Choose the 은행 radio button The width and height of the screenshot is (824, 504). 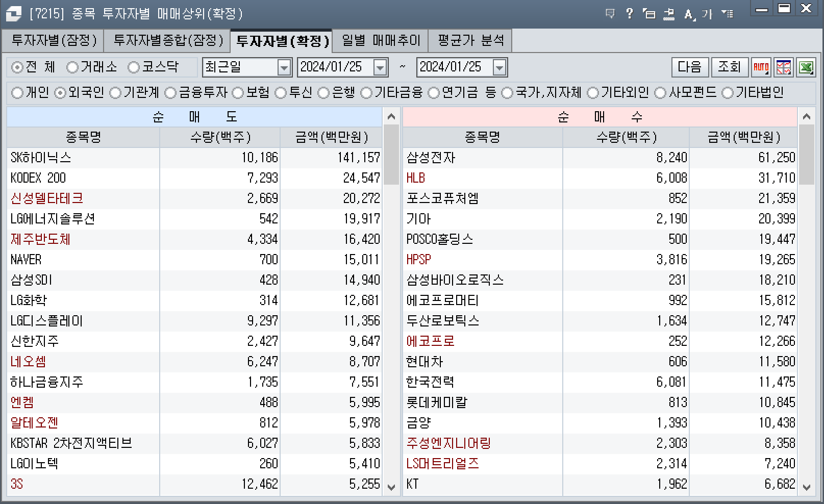pos(323,93)
